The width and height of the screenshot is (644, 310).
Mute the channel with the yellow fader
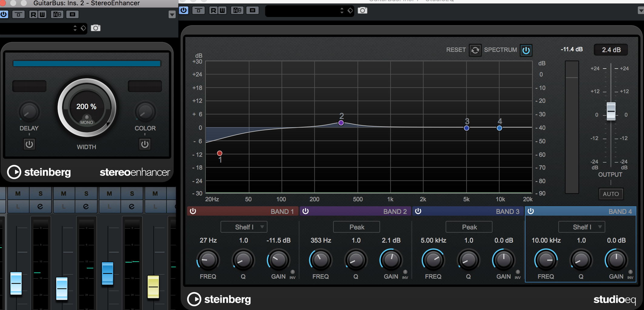pyautogui.click(x=155, y=194)
